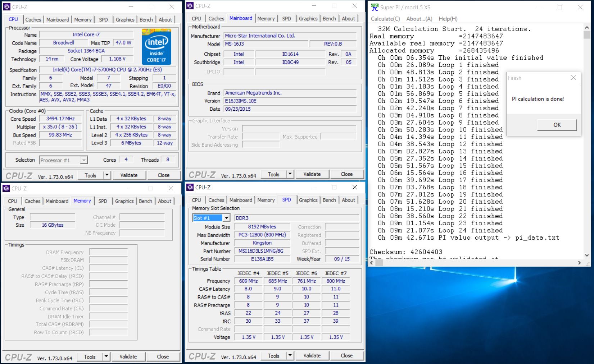Click the PI calculation is done! message
The width and height of the screenshot is (594, 364).
[x=538, y=99]
